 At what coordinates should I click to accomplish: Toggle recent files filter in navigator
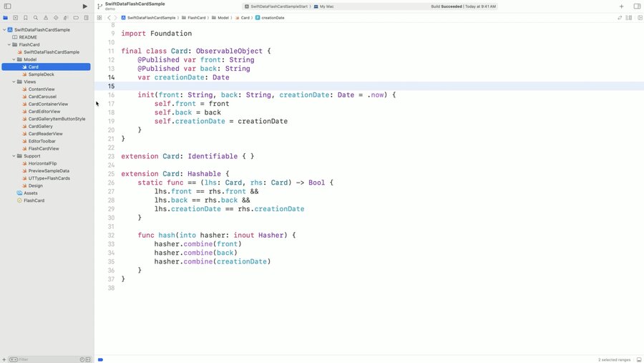coord(82,359)
